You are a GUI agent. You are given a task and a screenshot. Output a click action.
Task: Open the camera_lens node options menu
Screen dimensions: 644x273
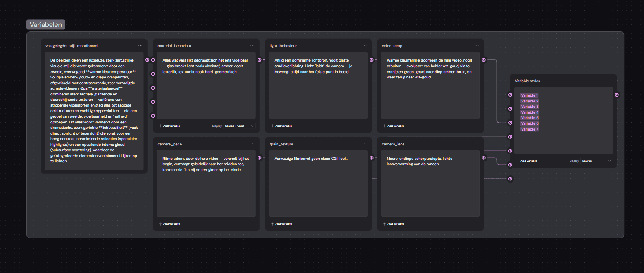pos(477,144)
